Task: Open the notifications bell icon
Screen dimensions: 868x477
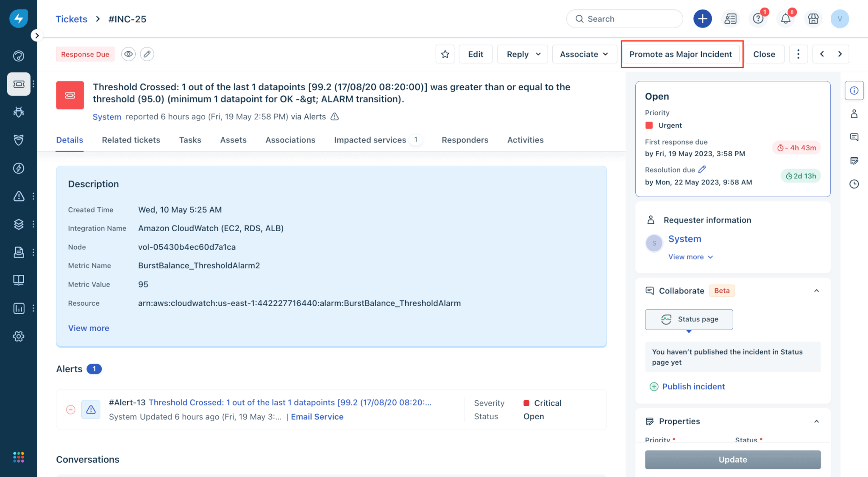Action: 785,19
